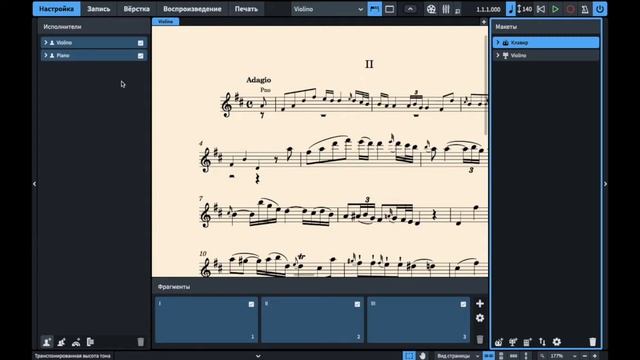
Task: Add a new tab with plus icon
Action: pyautogui.click(x=484, y=22)
